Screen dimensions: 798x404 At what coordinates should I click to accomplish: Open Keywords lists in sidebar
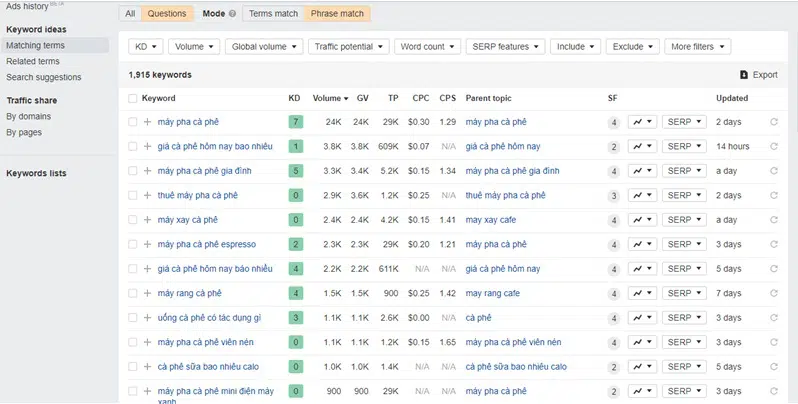[36, 174]
